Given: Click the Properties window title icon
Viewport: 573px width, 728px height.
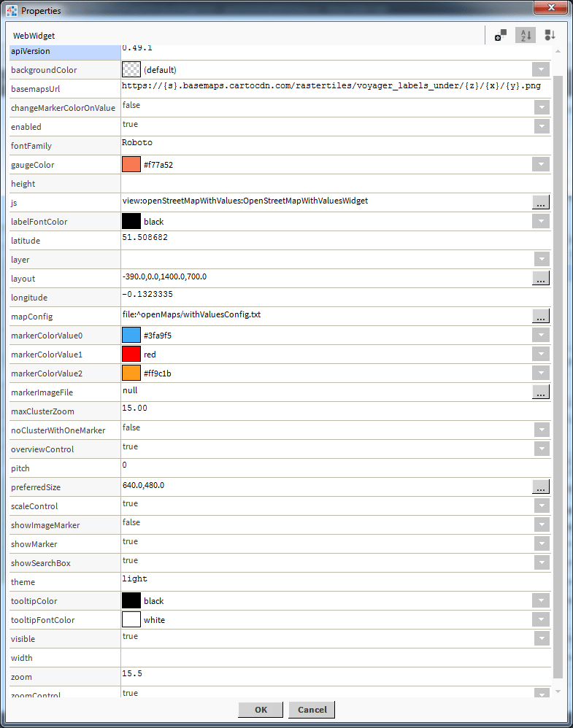Looking at the screenshot, I should tap(12, 10).
